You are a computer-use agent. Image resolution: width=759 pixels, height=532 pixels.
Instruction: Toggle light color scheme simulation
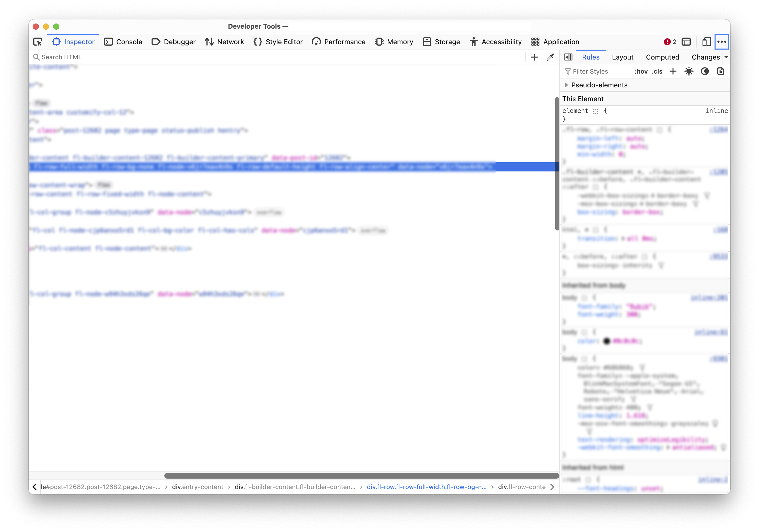coord(689,71)
